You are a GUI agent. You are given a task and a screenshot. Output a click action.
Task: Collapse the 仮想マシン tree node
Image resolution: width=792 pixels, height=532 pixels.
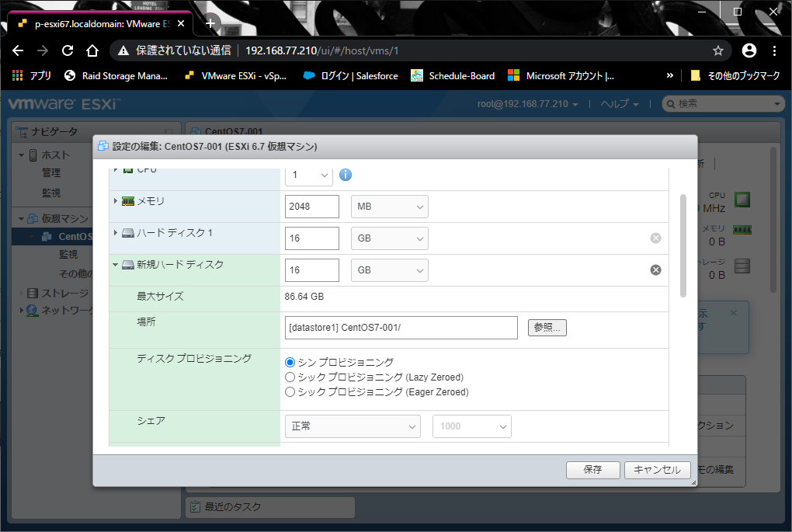[x=21, y=219]
